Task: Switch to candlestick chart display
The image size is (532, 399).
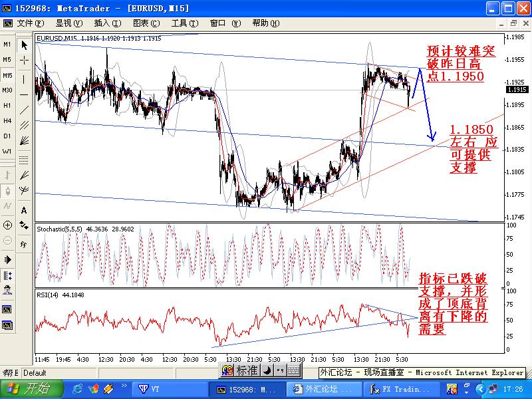Action: [7, 191]
